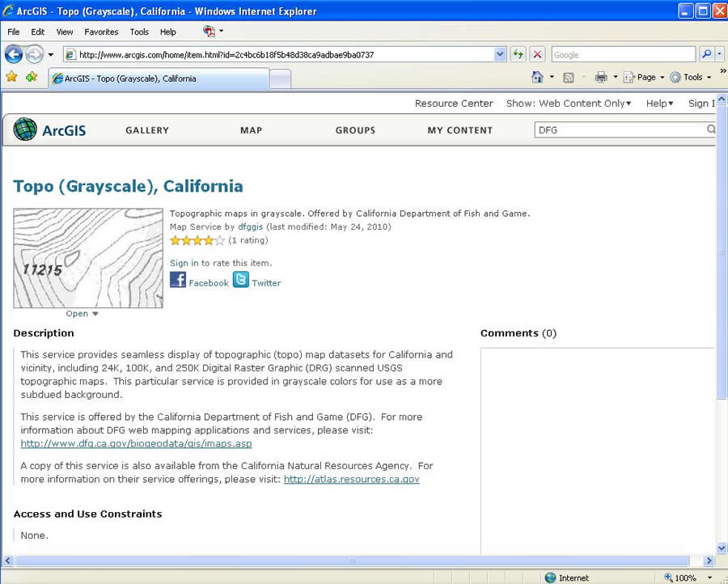
Task: Click the Comments (0) heading
Action: [518, 333]
